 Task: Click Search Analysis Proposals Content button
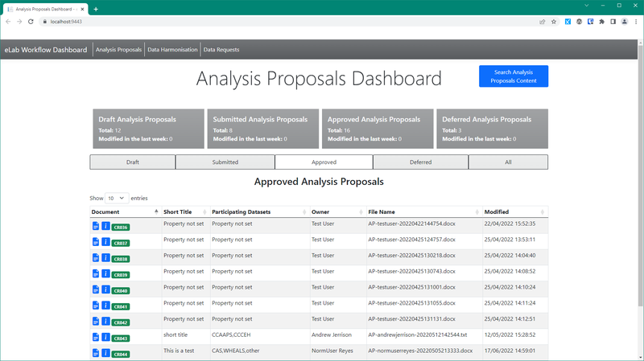click(x=513, y=76)
